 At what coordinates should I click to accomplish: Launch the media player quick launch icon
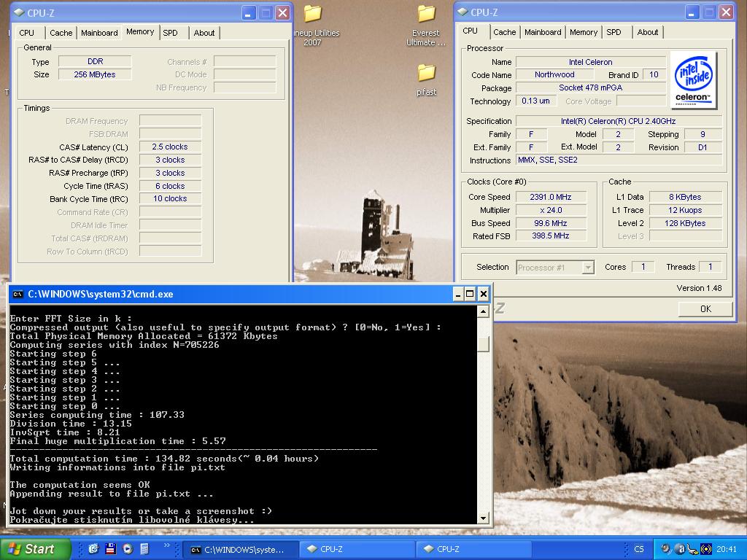tap(128, 549)
